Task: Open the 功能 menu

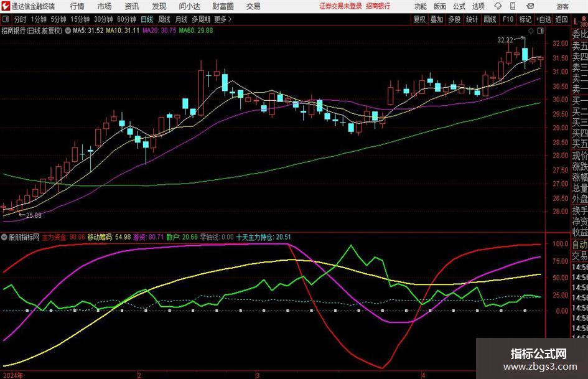Action: tap(421, 6)
